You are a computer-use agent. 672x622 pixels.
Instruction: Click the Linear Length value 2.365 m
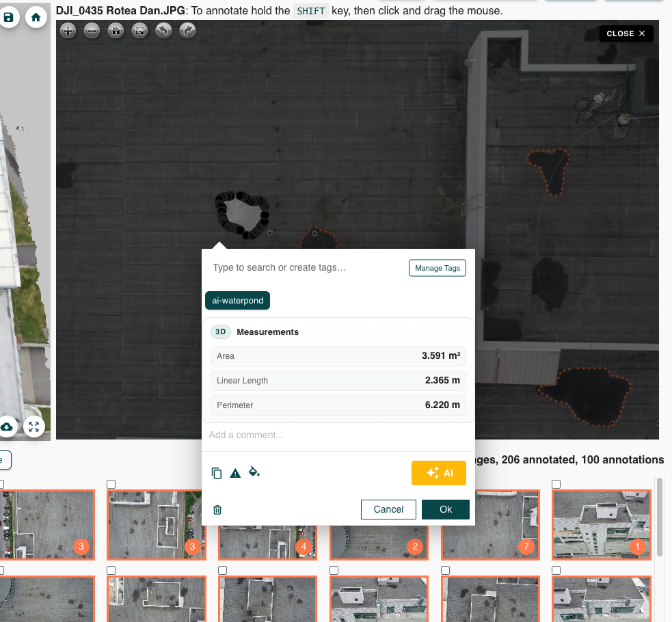point(442,381)
